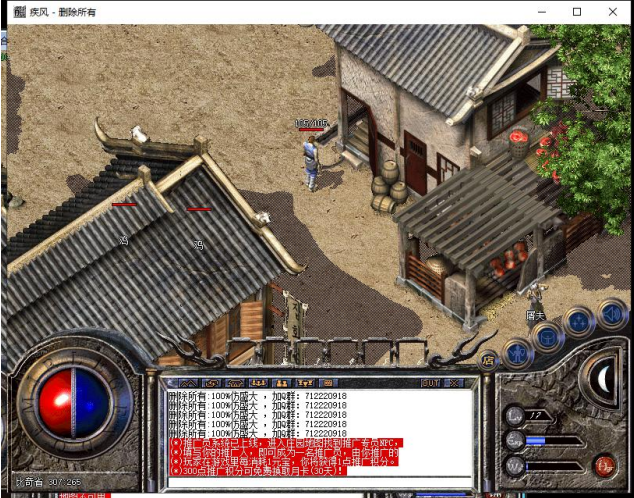634x498 pixels.
Task: Close the 疾风 game window
Action: click(x=613, y=12)
